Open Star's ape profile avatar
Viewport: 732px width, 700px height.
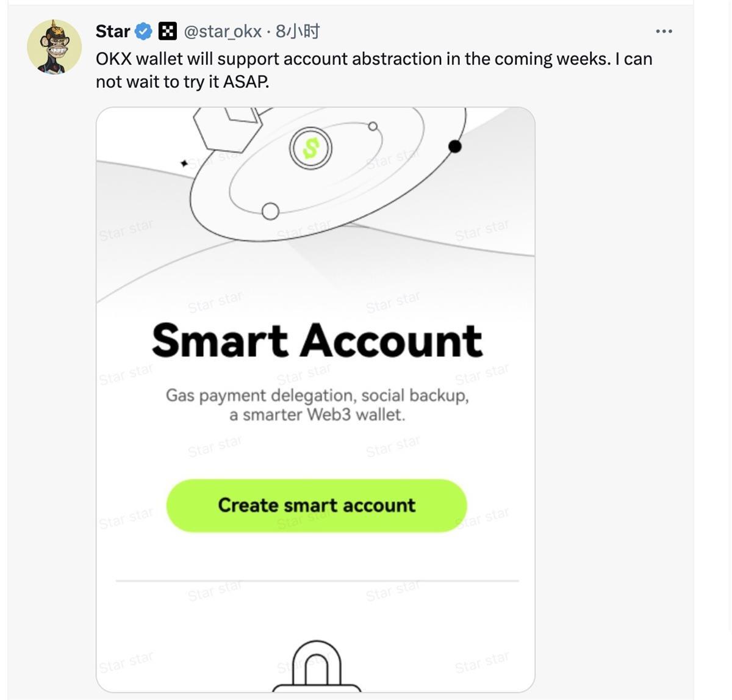(54, 47)
